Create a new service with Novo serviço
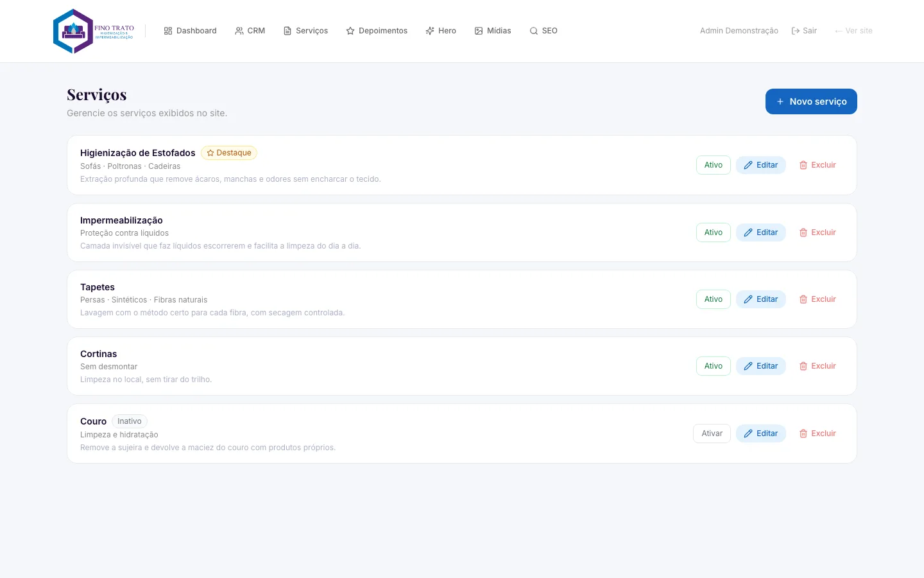Image resolution: width=924 pixels, height=578 pixels. tap(811, 101)
